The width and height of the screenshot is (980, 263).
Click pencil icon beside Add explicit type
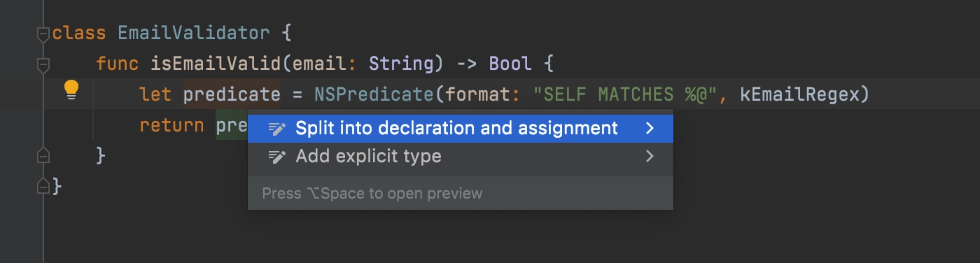coord(277,156)
